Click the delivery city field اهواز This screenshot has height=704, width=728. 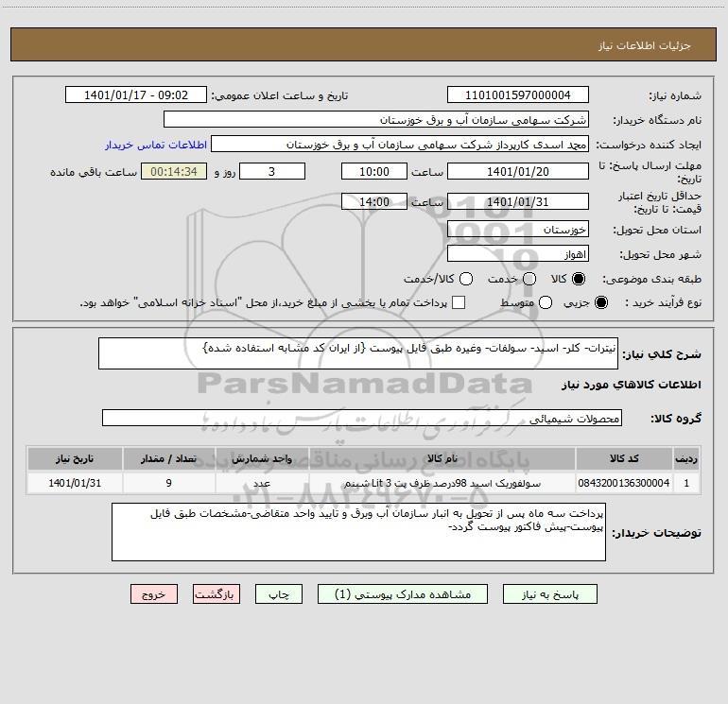click(518, 254)
